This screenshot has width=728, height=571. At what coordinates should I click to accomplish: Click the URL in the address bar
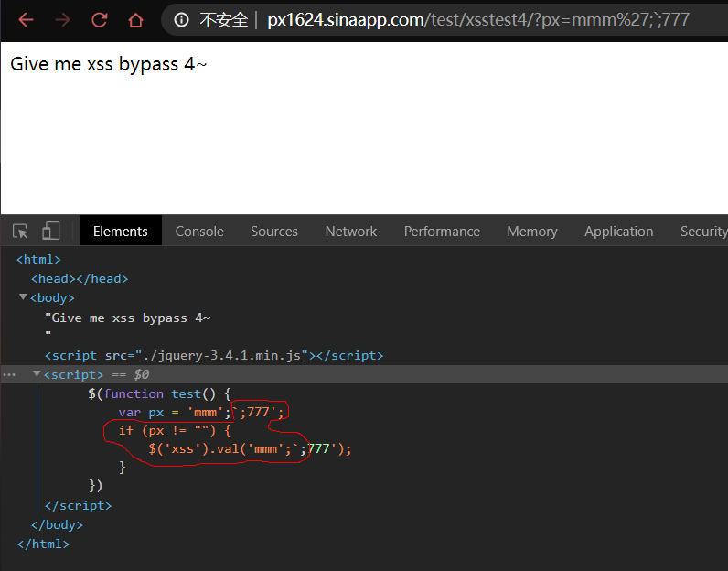click(x=477, y=19)
